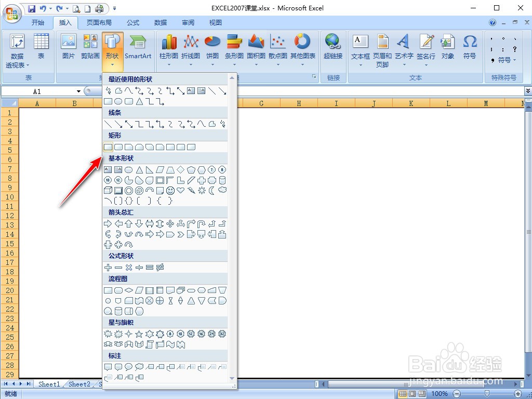Go to the 视图 tab

[x=216, y=23]
